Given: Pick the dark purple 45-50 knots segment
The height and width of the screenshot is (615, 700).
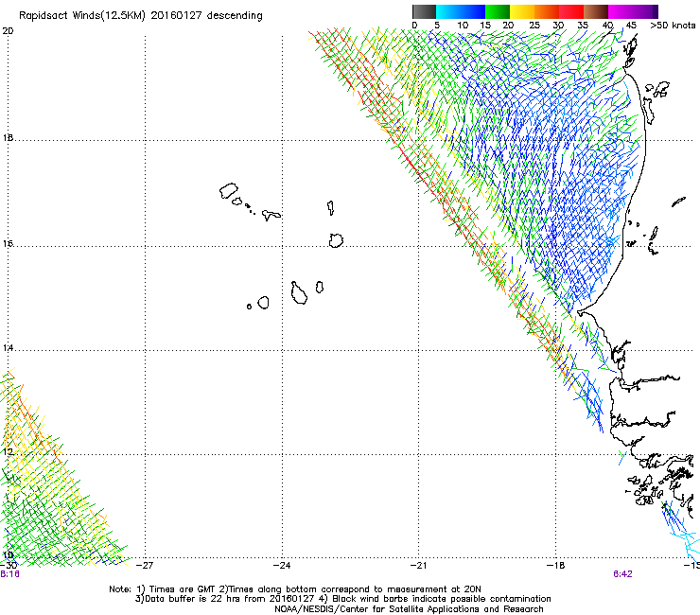Looking at the screenshot, I should [645, 11].
